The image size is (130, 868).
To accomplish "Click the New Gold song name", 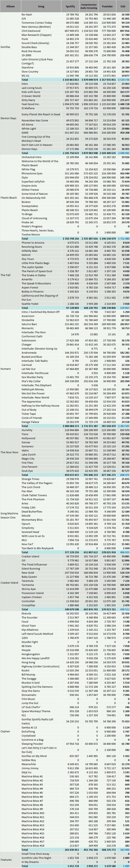I will (x=28, y=572).
